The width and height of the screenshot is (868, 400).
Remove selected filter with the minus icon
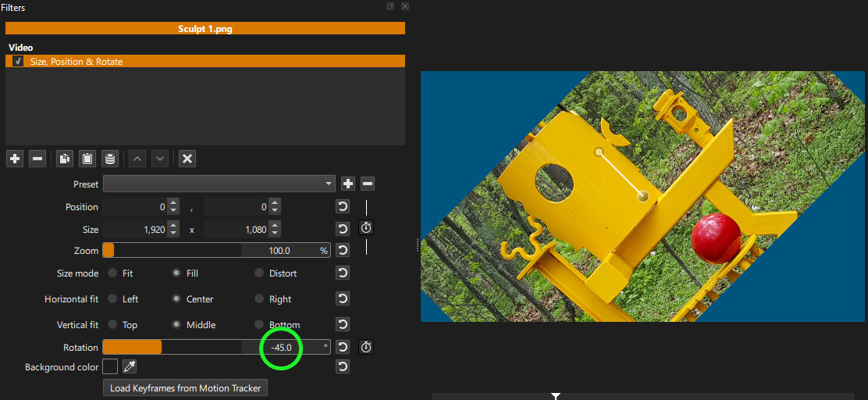(37, 159)
